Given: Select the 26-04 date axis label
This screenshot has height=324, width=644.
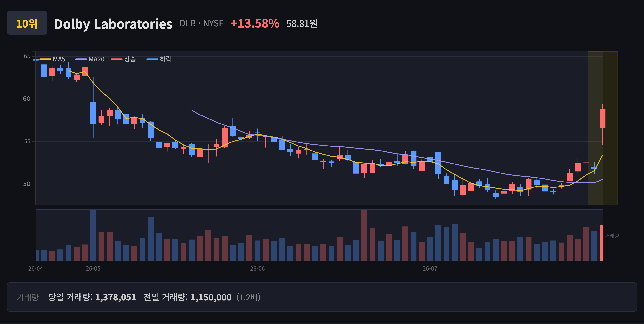Looking at the screenshot, I should click(x=35, y=268).
